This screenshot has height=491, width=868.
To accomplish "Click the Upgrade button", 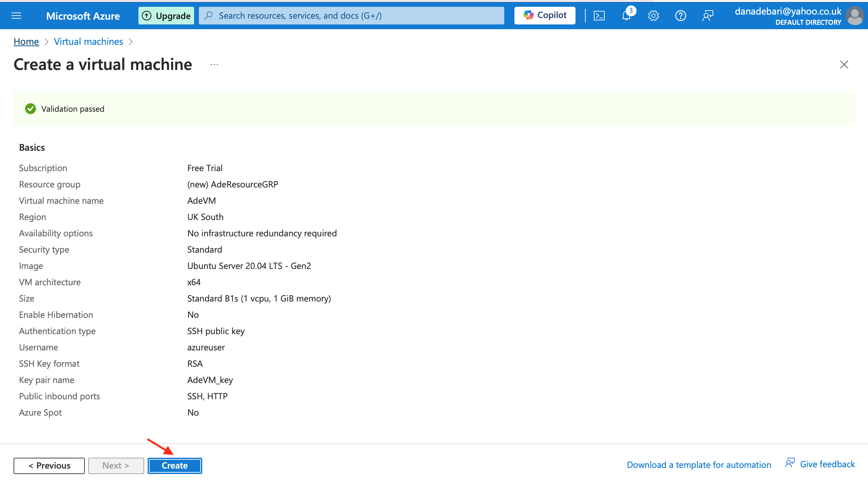I will click(x=166, y=16).
